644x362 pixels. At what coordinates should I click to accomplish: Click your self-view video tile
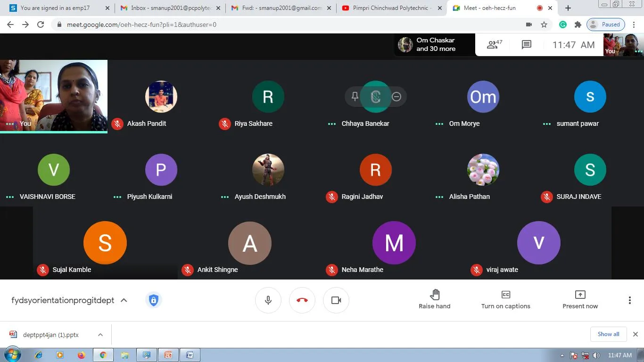coord(54,96)
